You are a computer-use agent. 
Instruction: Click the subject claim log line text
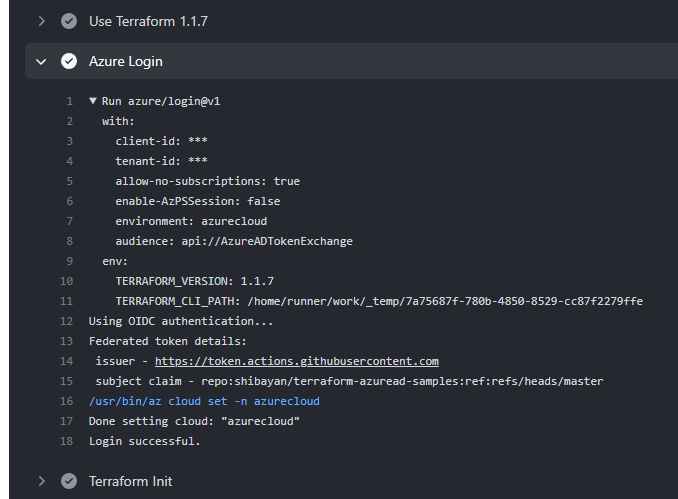[349, 381]
